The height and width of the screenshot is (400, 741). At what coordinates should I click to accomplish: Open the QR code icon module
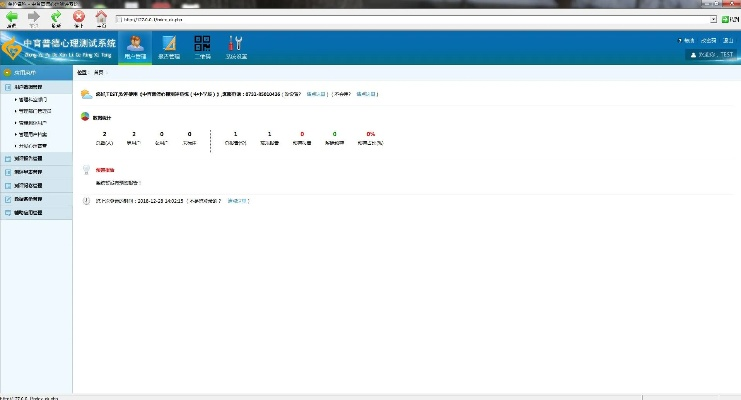coord(202,46)
